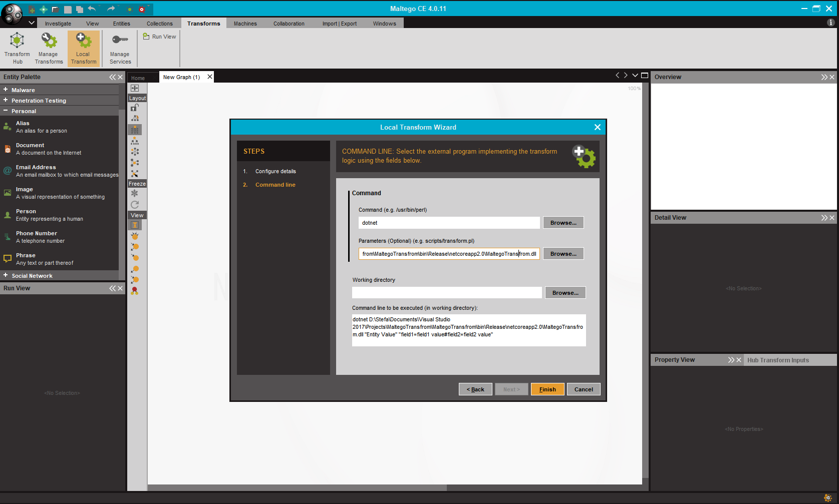Image resolution: width=839 pixels, height=504 pixels.
Task: Open Manage Services key icon
Action: [x=120, y=48]
